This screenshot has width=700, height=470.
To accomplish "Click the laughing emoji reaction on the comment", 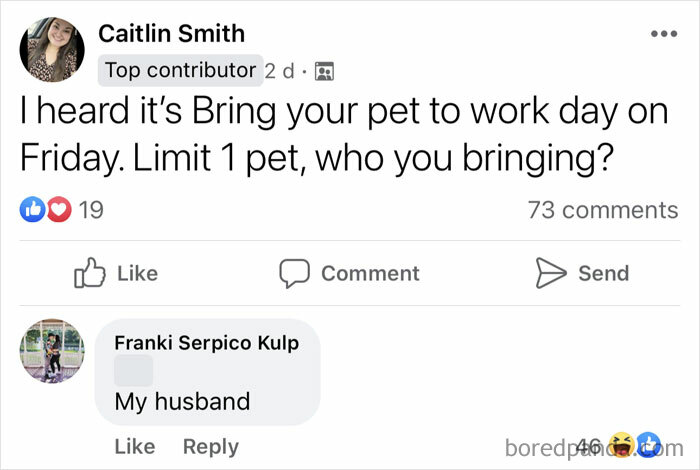I will coord(624,446).
